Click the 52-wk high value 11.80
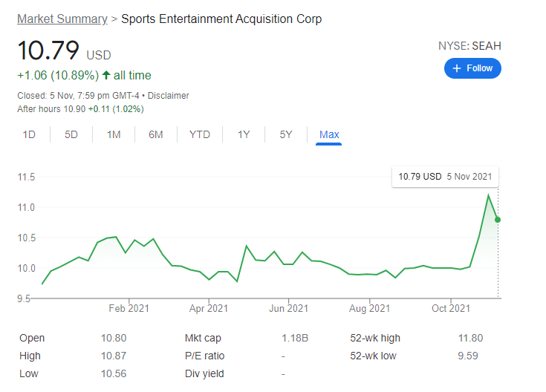The width and height of the screenshot is (546, 392). [x=470, y=338]
